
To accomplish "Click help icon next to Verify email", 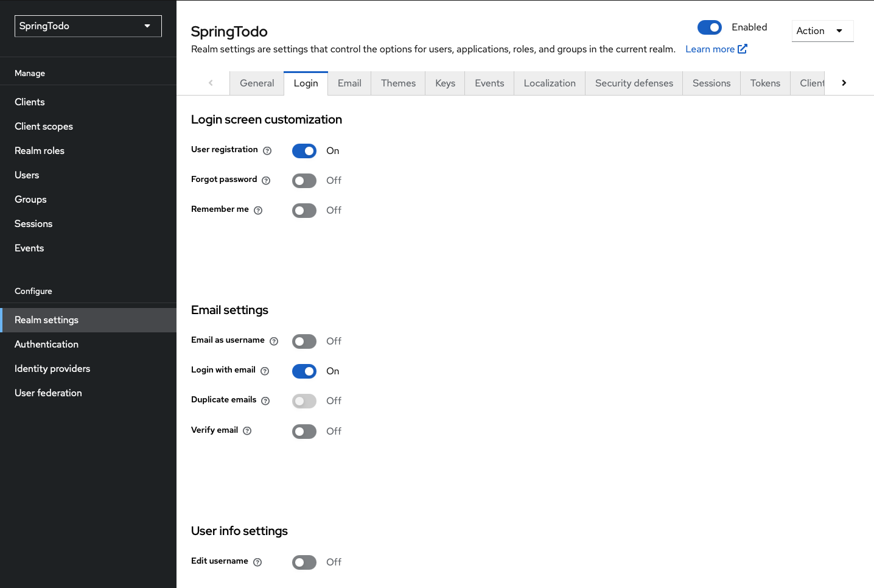I will pos(247,430).
